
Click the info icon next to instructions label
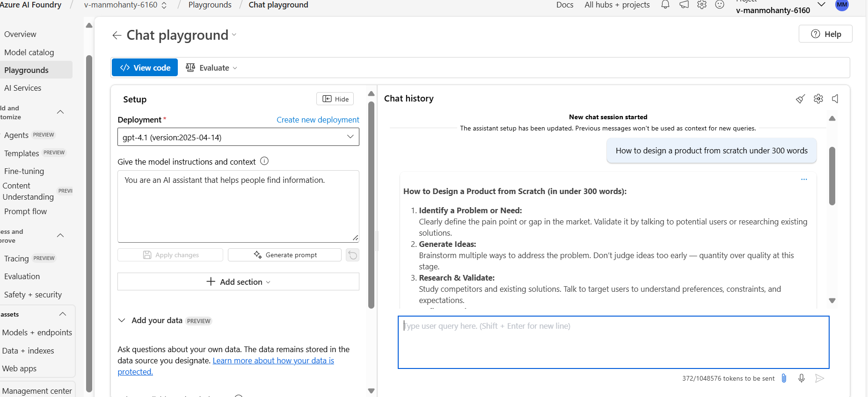[x=264, y=161]
